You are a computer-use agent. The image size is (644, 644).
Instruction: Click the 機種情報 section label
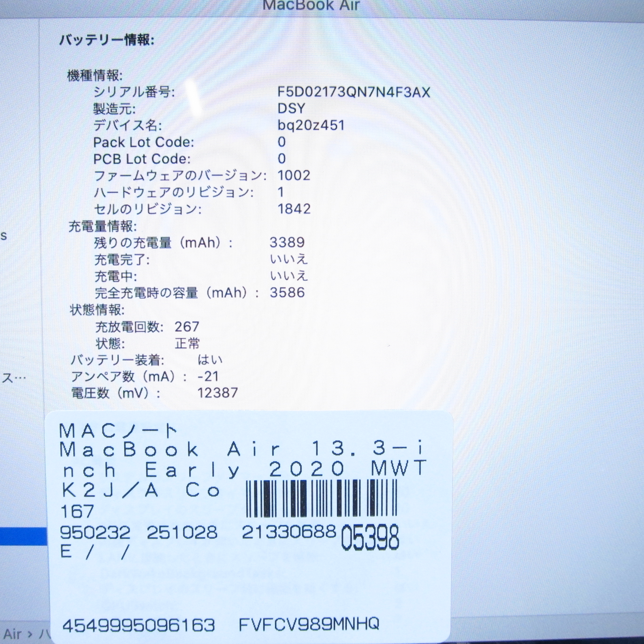coord(95,76)
